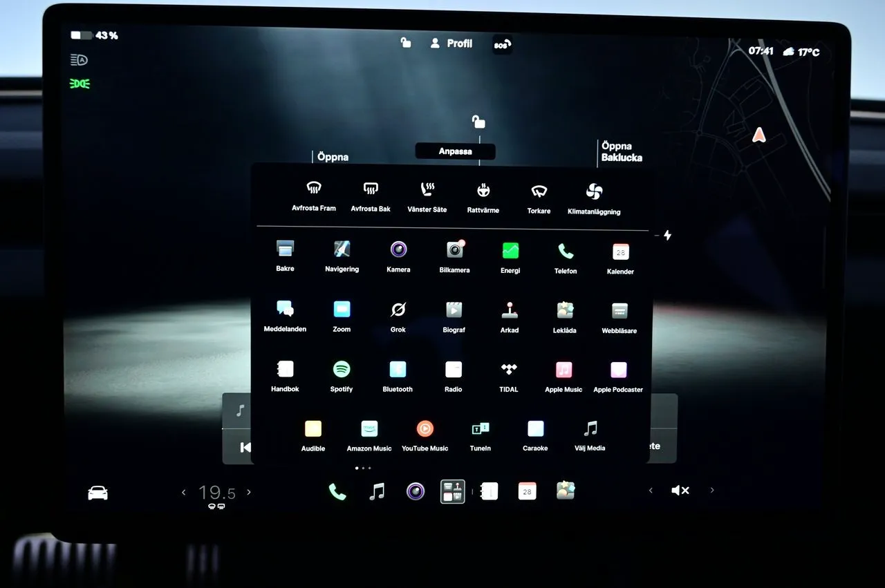This screenshot has width=885, height=588.
Task: Increase temperature with right arrow
Action: click(x=249, y=493)
